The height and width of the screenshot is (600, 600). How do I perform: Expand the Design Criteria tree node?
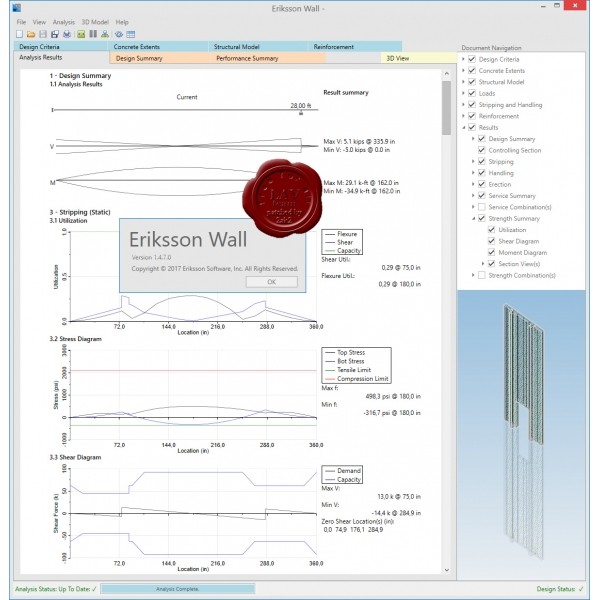tap(463, 59)
